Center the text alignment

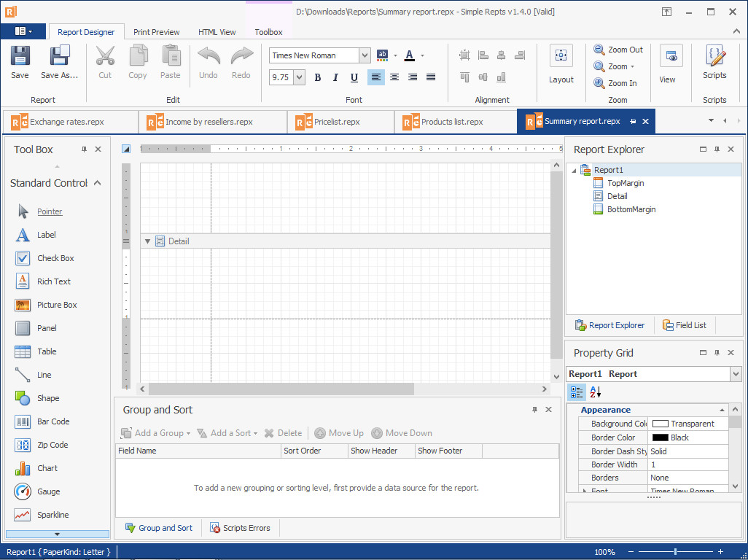[x=394, y=77]
